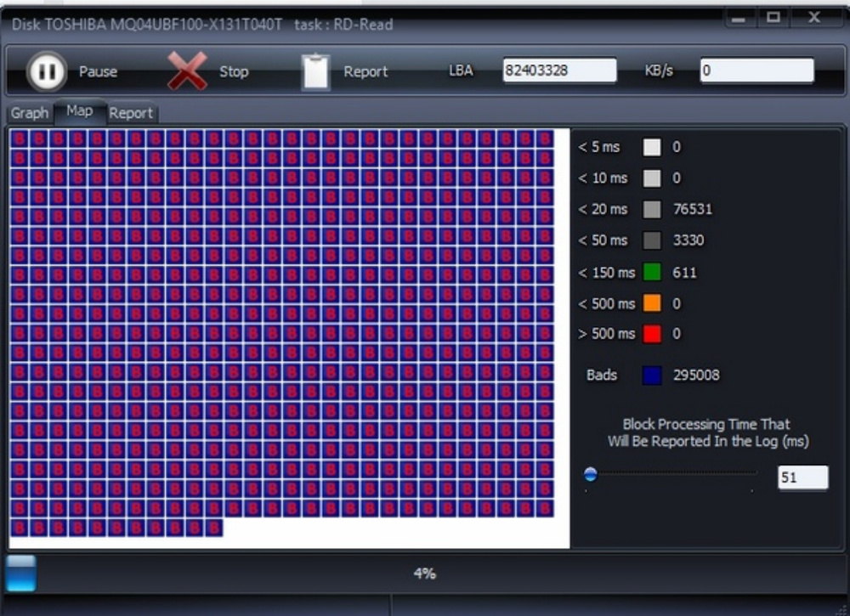The image size is (850, 616).
Task: Stop the scan with red X icon
Action: [187, 71]
